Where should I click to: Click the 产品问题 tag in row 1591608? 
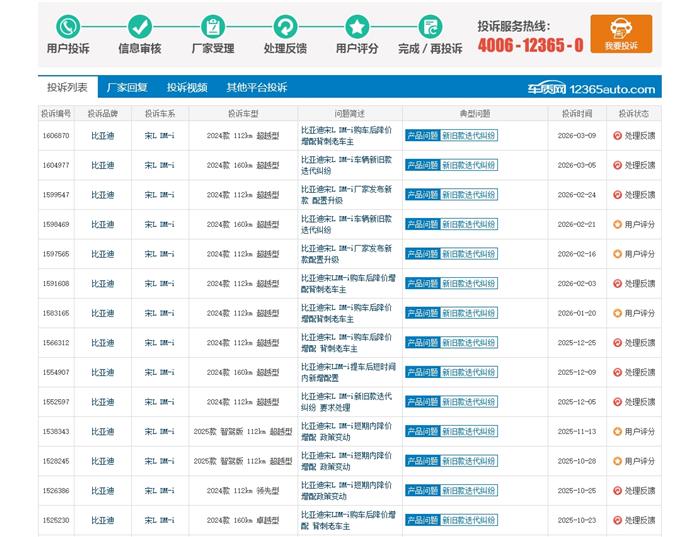[x=421, y=284]
